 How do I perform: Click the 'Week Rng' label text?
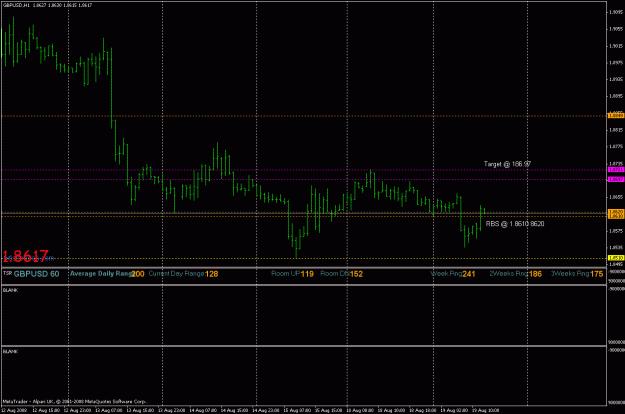pyautogui.click(x=446, y=274)
